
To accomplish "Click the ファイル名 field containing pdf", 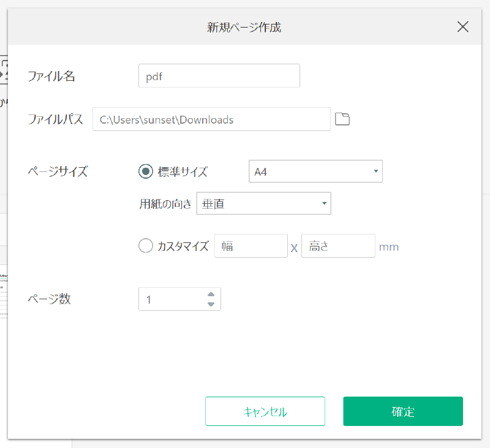I will tap(219, 75).
